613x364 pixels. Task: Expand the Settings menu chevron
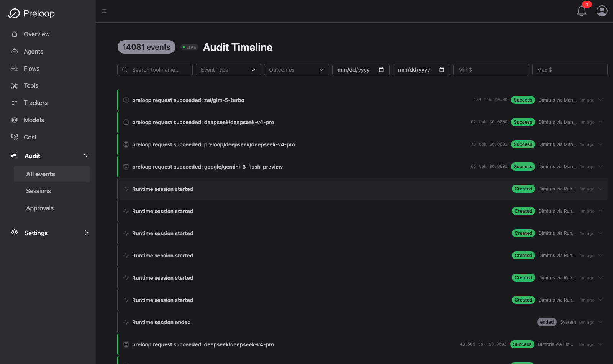pos(87,233)
